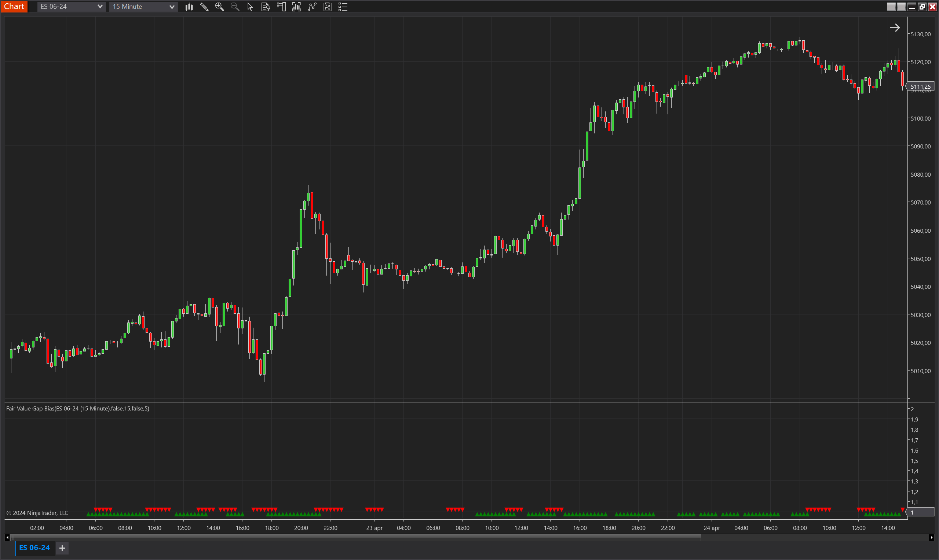This screenshot has height=560, width=939.
Task: Click the 5130,00 price axis label
Action: coord(921,34)
